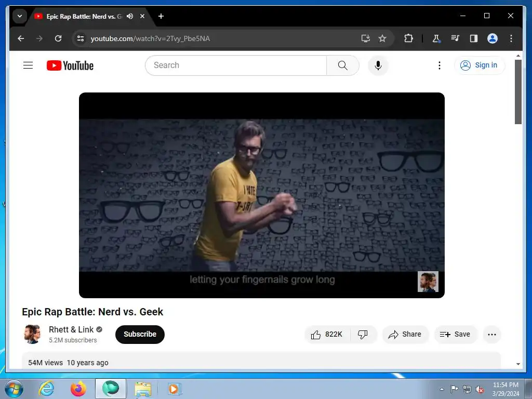Open a new tab with plus button
This screenshot has height=399, width=532.
point(161,16)
